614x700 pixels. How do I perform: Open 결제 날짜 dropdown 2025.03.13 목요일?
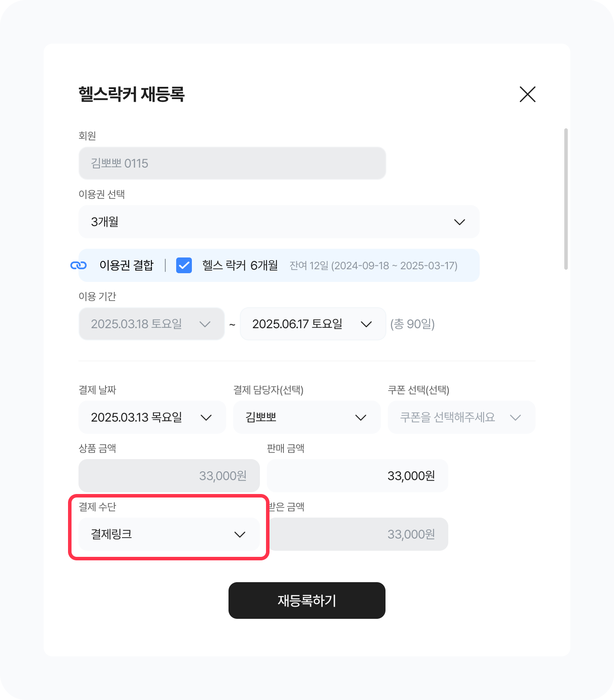click(144, 417)
